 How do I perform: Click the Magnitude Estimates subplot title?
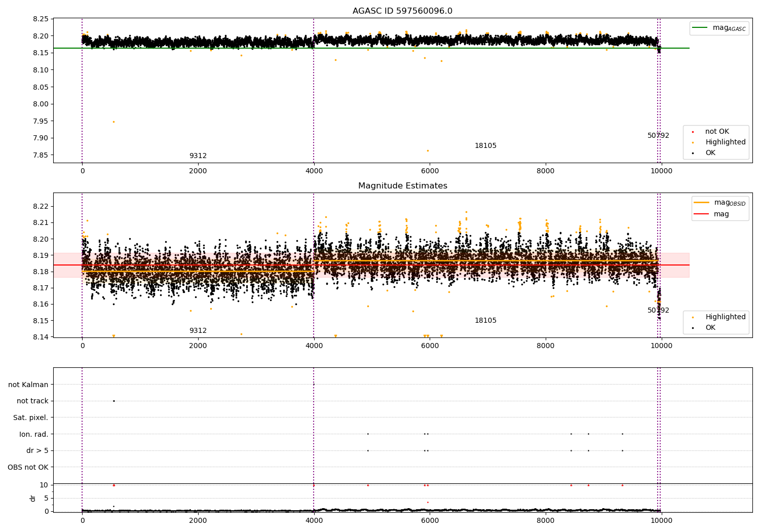point(402,186)
